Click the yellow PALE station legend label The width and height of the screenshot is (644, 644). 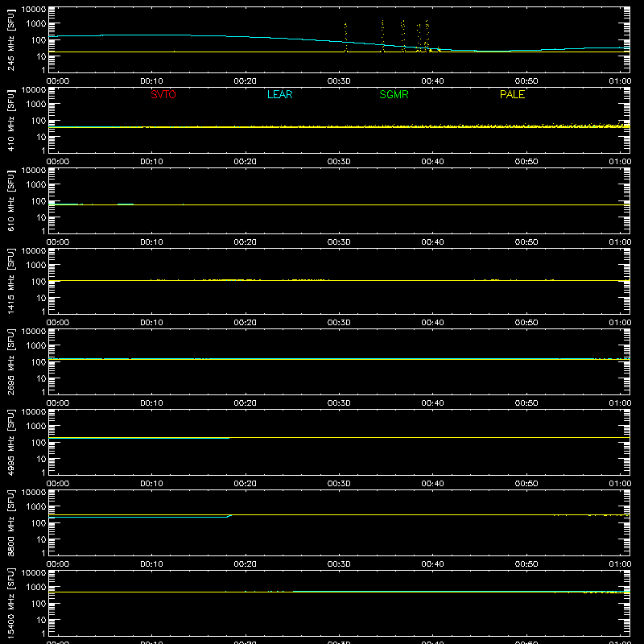512,94
